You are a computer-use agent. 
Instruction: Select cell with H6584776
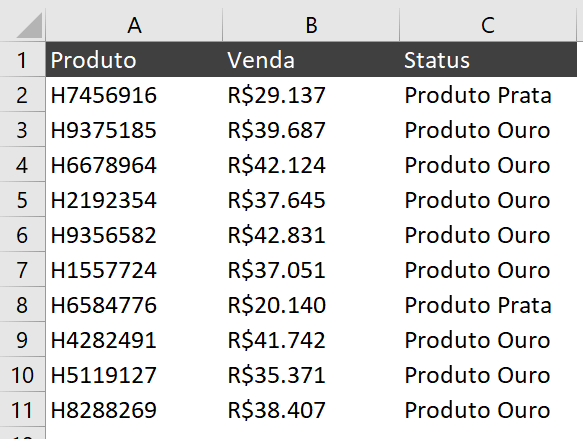tap(134, 304)
